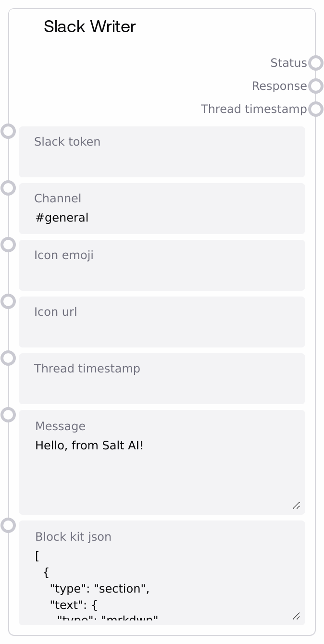
Task: Click the Slack token input connector
Action: click(8, 131)
